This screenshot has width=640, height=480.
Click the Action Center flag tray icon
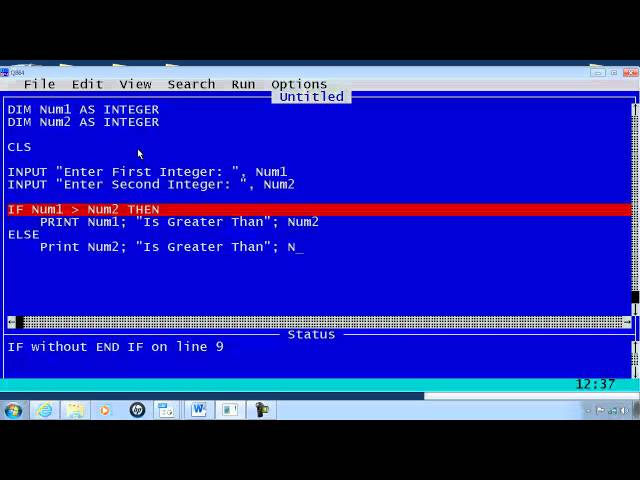point(600,411)
